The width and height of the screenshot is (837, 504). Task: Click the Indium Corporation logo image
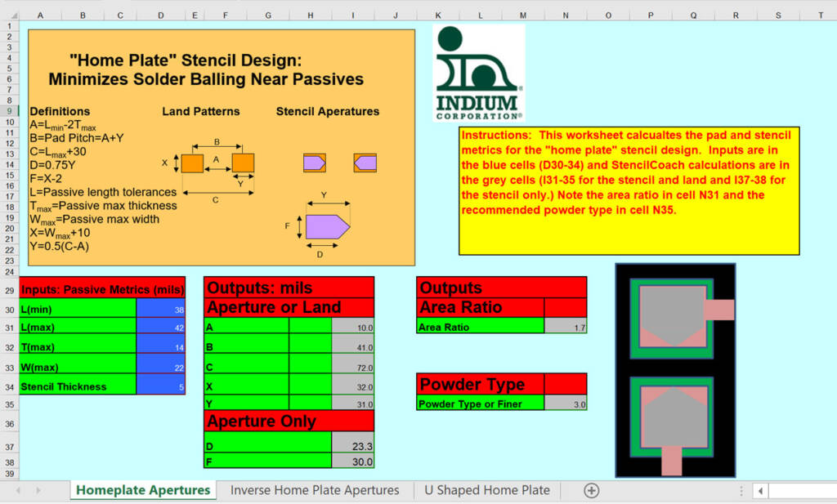pyautogui.click(x=478, y=74)
